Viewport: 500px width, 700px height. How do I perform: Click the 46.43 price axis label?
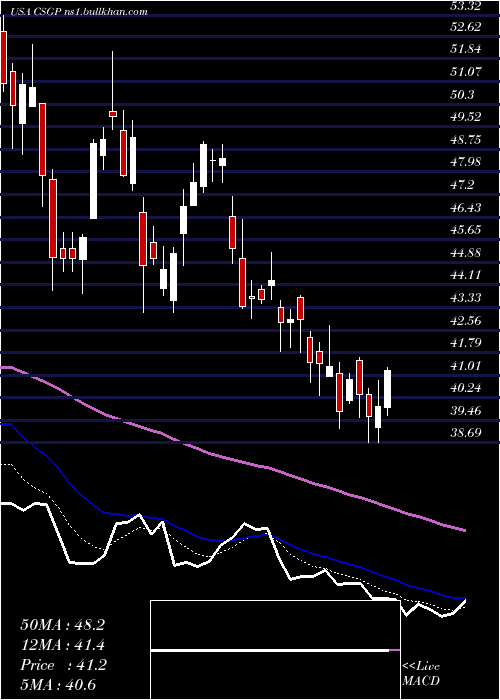[466, 208]
